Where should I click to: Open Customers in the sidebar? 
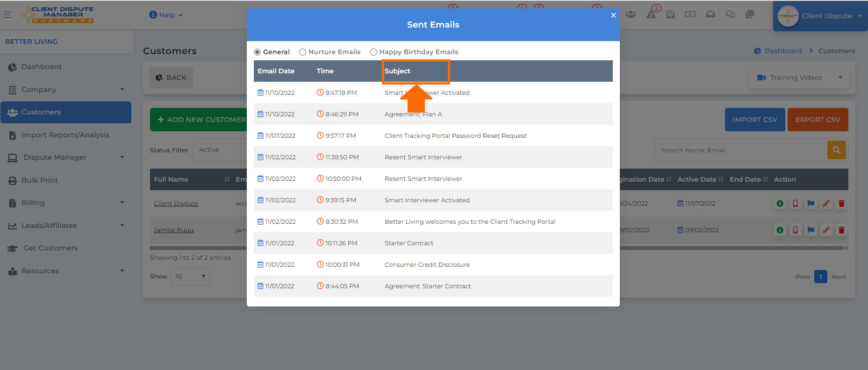click(x=65, y=112)
